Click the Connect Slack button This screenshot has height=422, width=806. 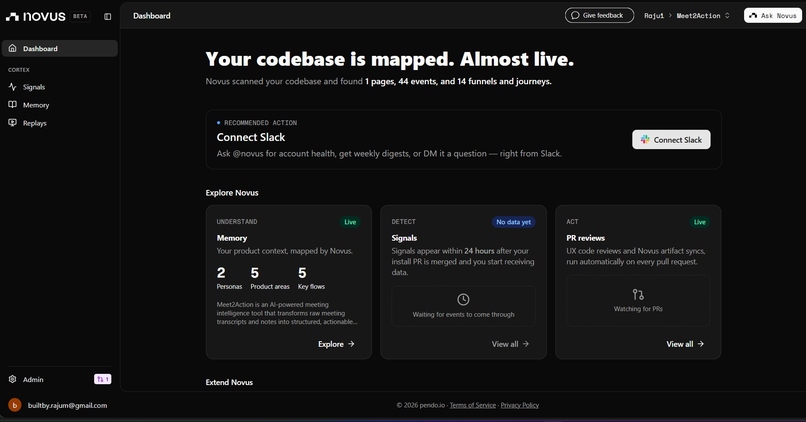(671, 139)
